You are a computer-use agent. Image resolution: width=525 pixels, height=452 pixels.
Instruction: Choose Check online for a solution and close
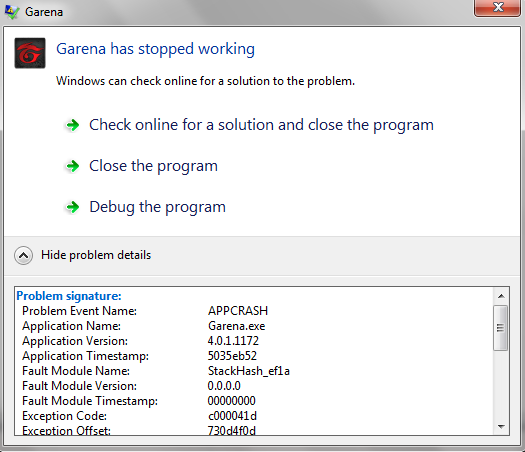click(x=261, y=125)
